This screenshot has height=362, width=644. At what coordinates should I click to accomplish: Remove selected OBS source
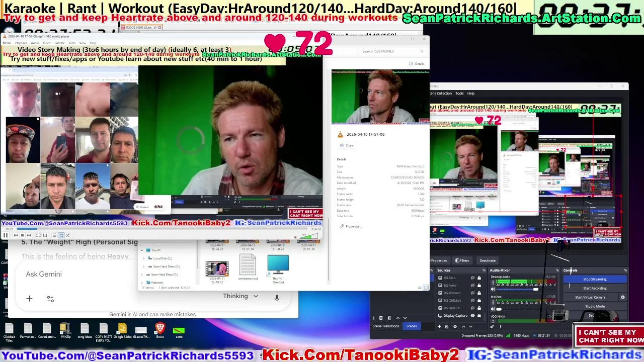[x=447, y=326]
